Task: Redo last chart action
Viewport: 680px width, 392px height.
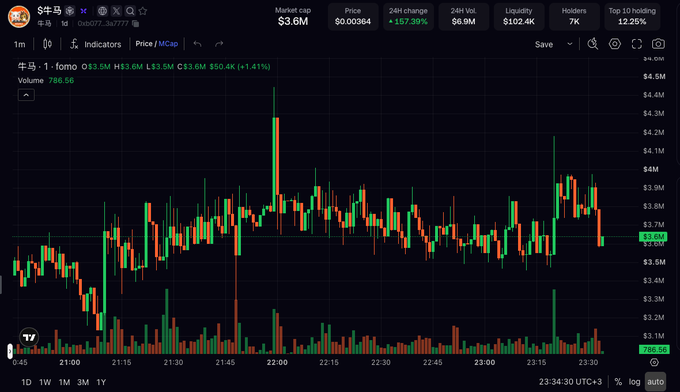Action: 219,44
